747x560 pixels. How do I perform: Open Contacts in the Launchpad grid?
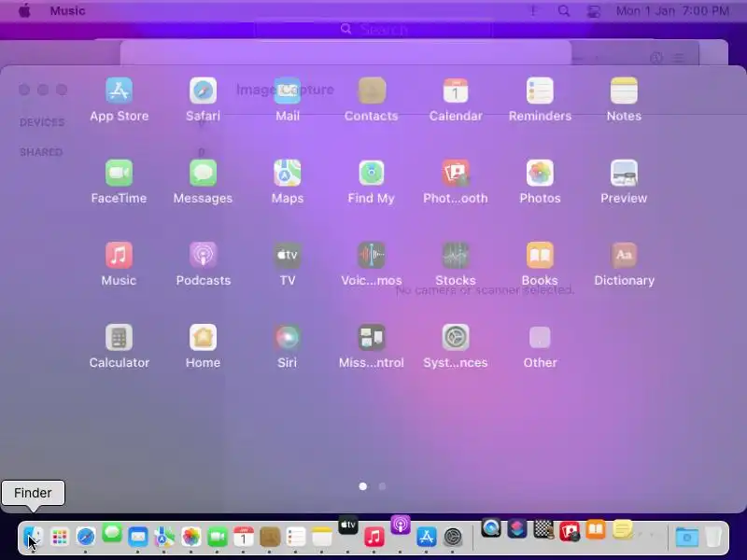[372, 91]
